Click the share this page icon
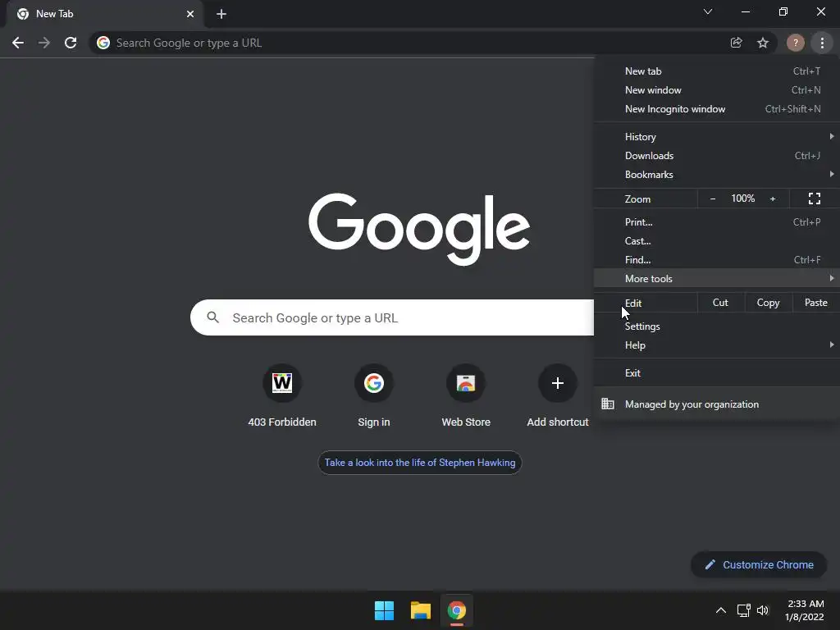 [736, 43]
